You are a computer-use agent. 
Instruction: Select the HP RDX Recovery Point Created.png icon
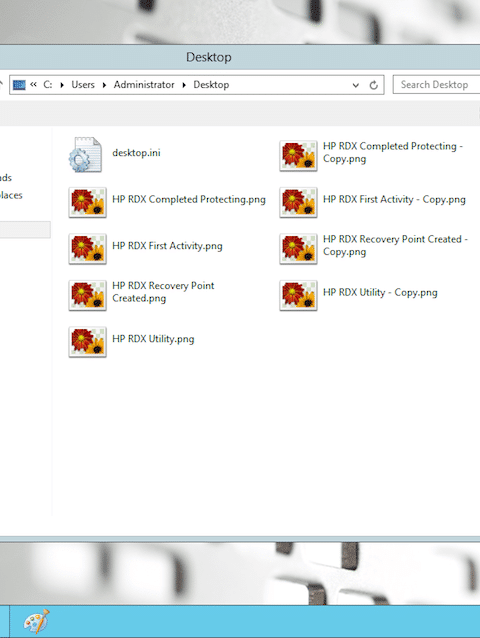[87, 295]
